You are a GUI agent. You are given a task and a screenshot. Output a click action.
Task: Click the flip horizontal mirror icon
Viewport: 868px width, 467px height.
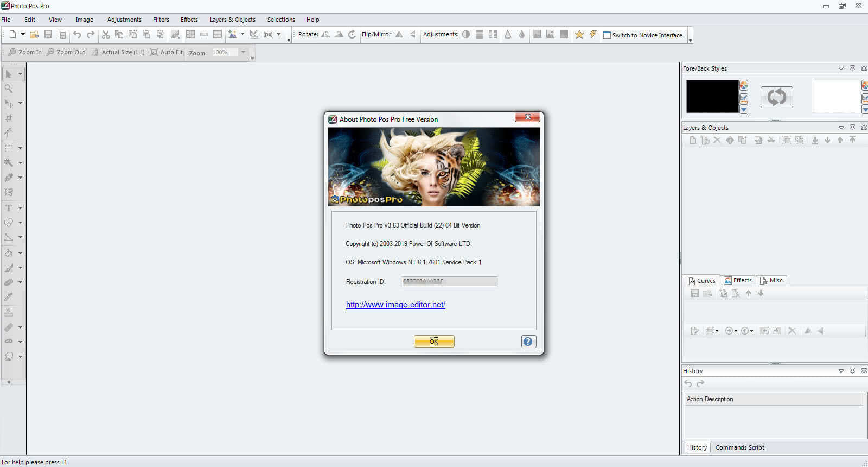pyautogui.click(x=399, y=34)
